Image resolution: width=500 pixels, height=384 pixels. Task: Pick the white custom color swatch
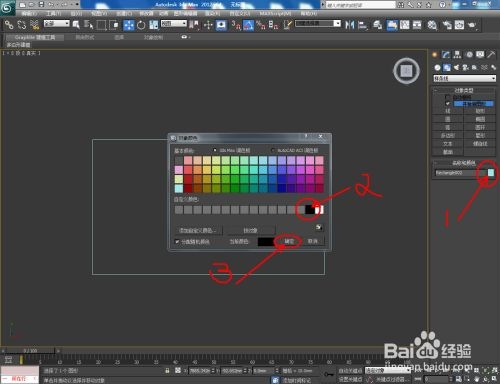pyautogui.click(x=319, y=210)
